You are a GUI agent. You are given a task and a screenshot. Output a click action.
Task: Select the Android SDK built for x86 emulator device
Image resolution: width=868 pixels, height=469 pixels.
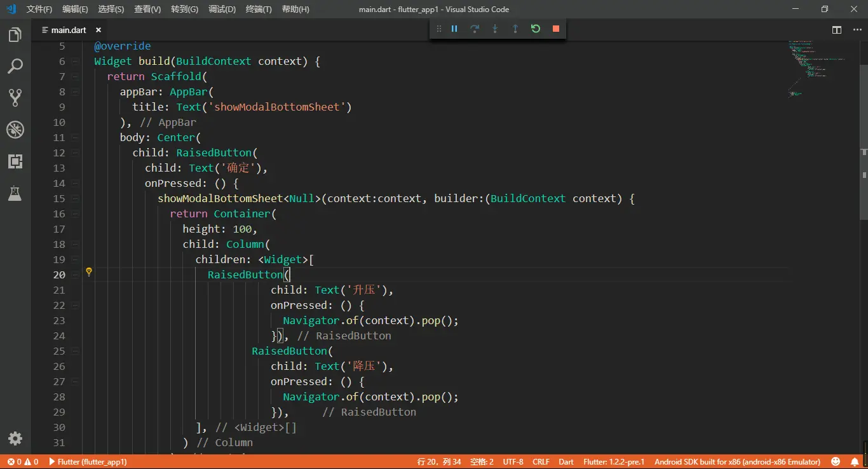coord(737,462)
